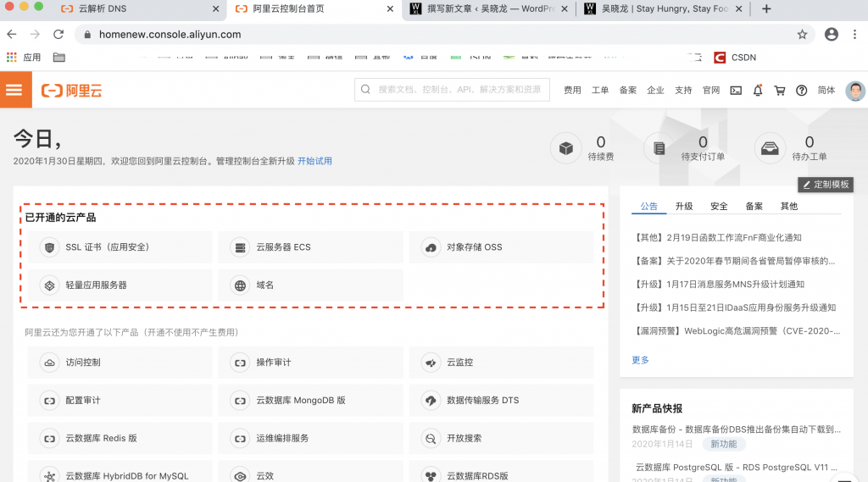Click the 待支付订单 document icon
The width and height of the screenshot is (868, 482).
tap(659, 148)
